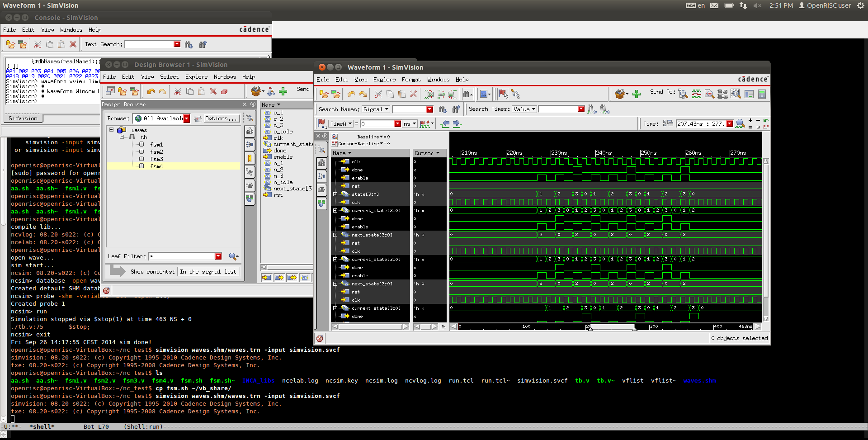This screenshot has width=868, height=440.
Task: Collapse the waves tree node
Action: click(x=111, y=130)
